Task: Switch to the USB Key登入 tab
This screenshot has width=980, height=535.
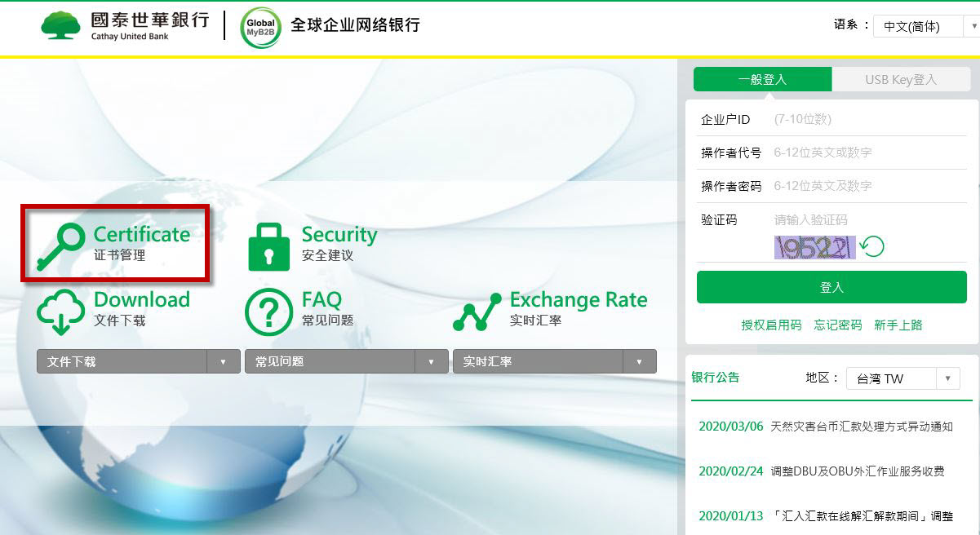Action: coord(901,79)
